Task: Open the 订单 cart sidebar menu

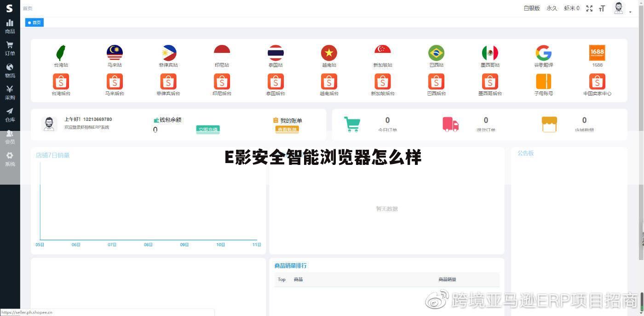Action: tap(10, 49)
